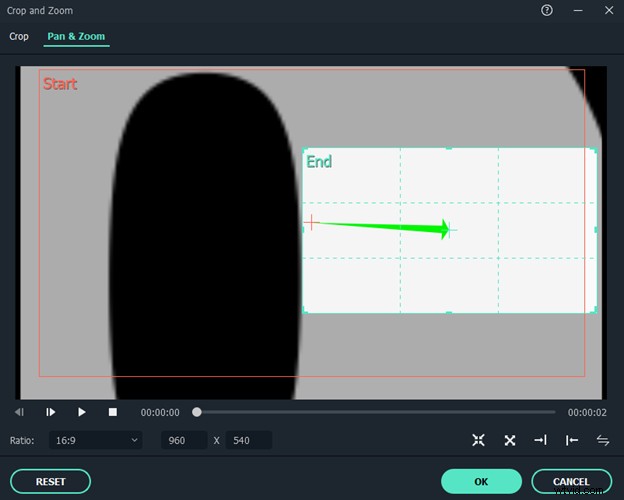Click the width field showing 960

pos(184,440)
